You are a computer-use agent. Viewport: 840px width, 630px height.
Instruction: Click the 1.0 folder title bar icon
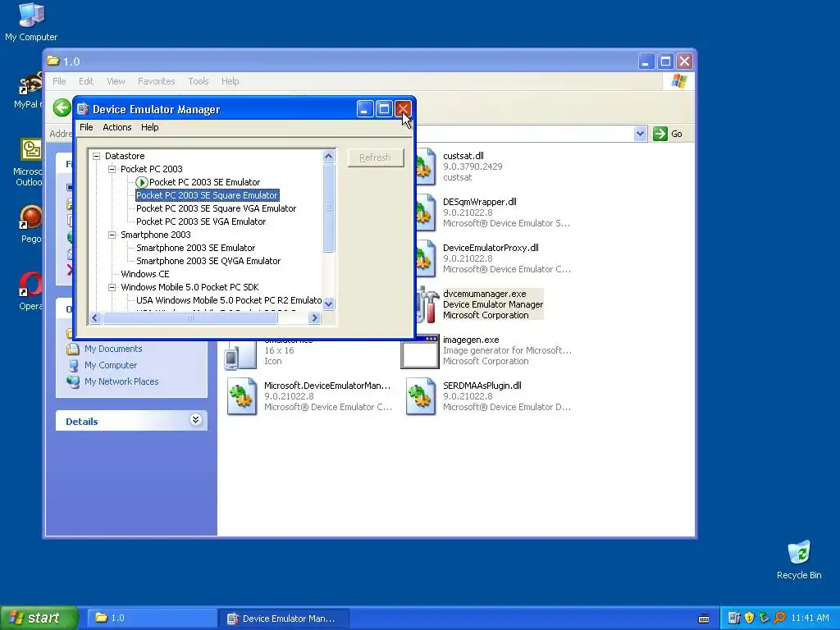(52, 61)
